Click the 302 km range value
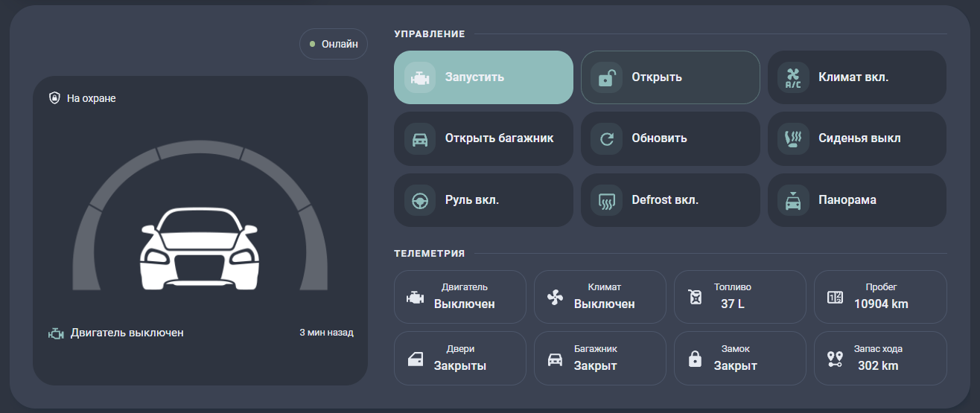Image resolution: width=980 pixels, height=413 pixels. 878,366
